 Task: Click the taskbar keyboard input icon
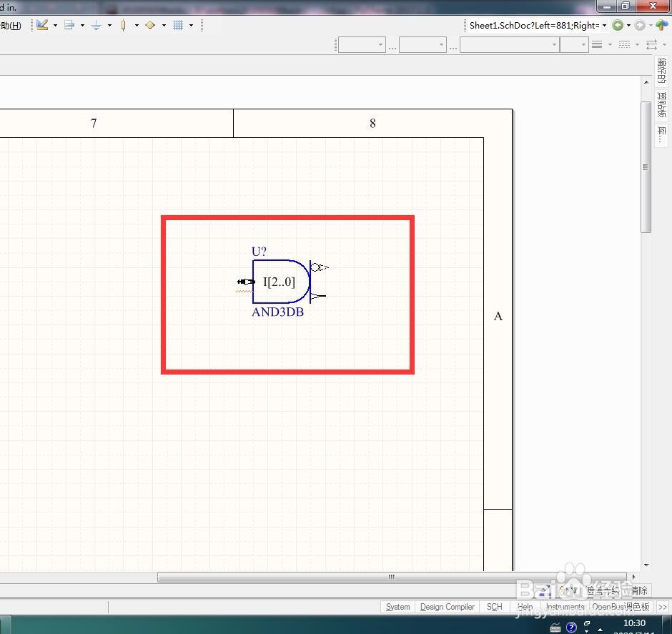[555, 628]
